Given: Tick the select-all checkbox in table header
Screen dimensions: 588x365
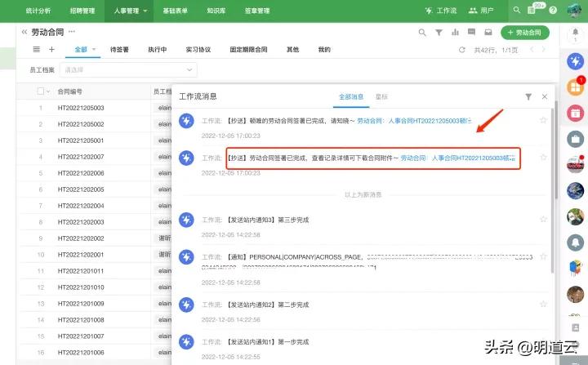Looking at the screenshot, I should tap(41, 91).
